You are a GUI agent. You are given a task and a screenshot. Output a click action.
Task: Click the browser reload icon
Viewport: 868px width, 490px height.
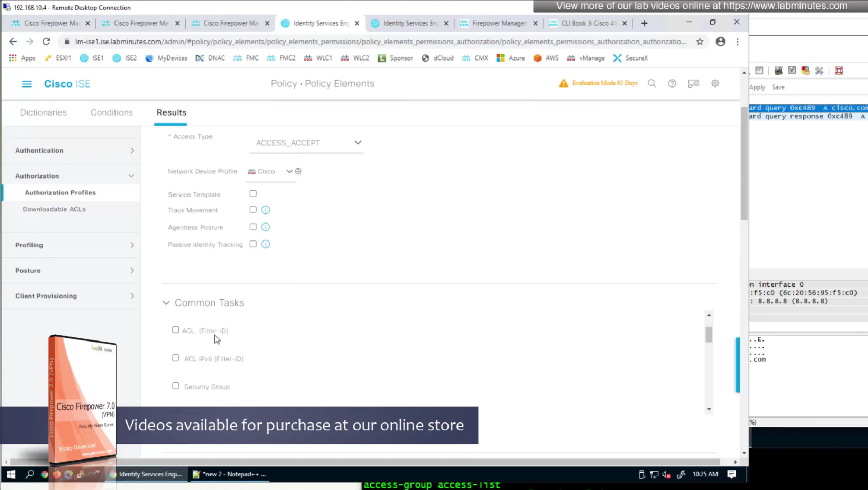coord(46,42)
